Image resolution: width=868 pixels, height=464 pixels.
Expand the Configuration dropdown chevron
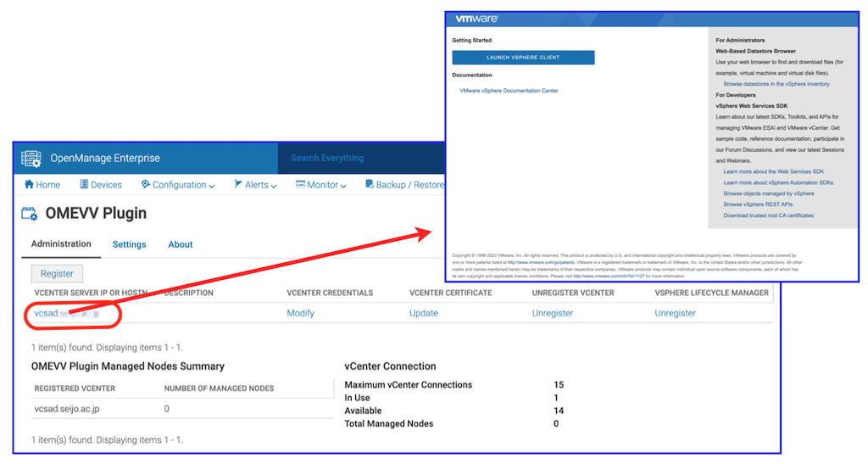tap(211, 186)
